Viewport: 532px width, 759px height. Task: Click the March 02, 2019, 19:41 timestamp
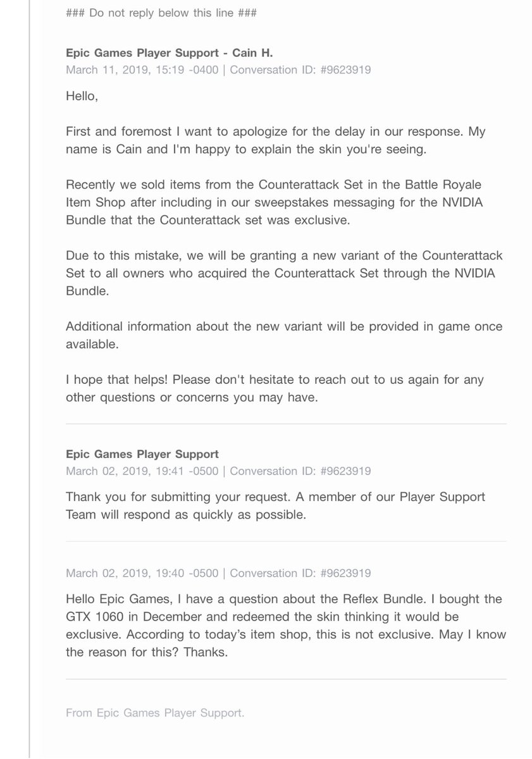click(142, 471)
